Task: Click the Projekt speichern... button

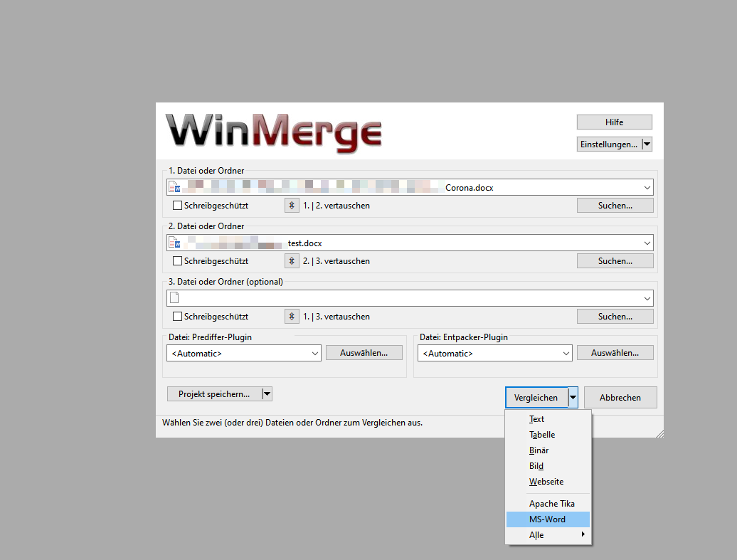Action: 214,394
